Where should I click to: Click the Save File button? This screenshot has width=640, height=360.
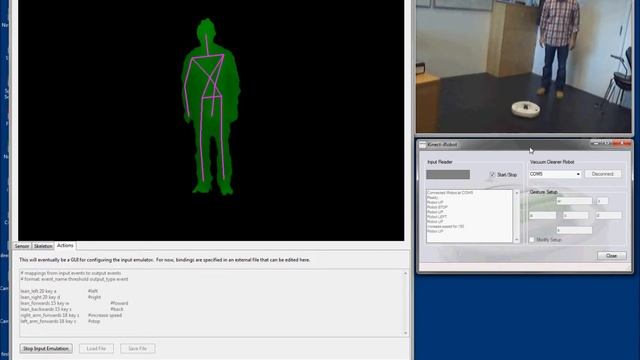point(138,349)
